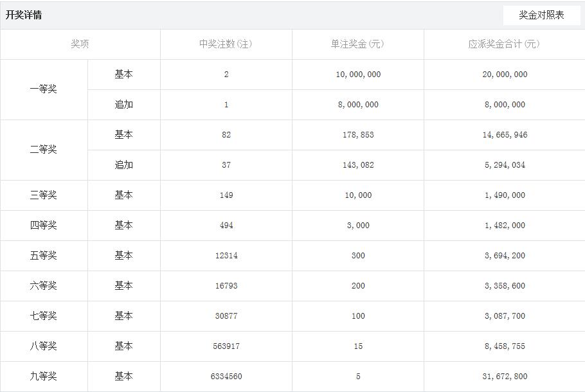Open the 奖金对照表 prize reference table
Screen dimensions: 585x392
[541, 15]
